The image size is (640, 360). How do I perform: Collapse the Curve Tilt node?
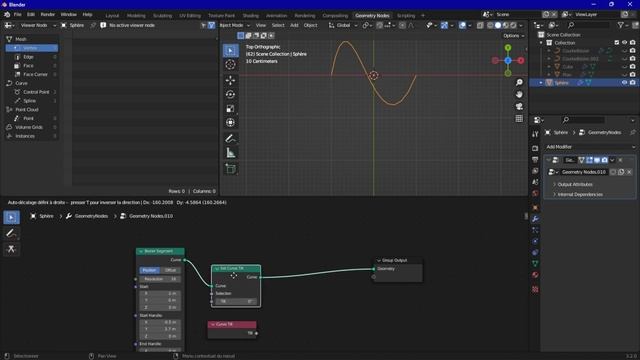pyautogui.click(x=212, y=324)
